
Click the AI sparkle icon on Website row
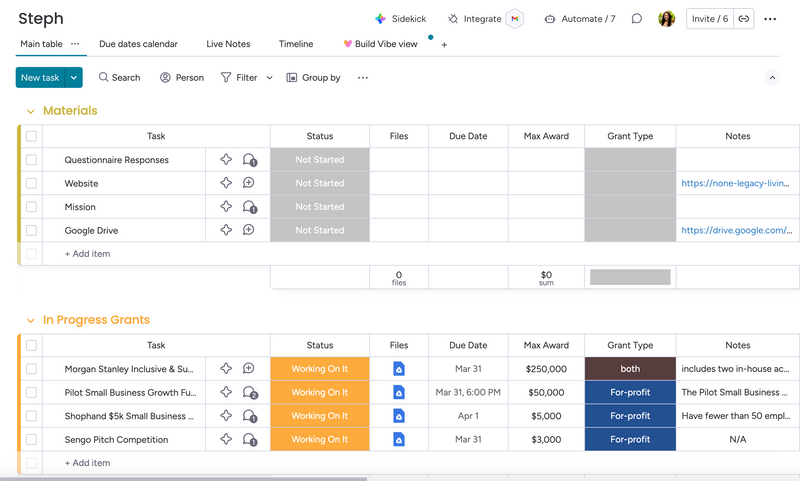click(x=226, y=183)
